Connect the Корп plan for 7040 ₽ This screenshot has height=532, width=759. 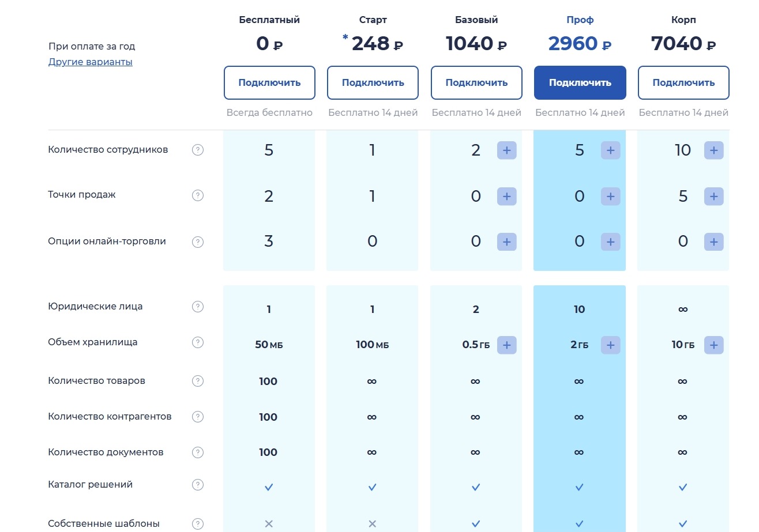coord(683,82)
